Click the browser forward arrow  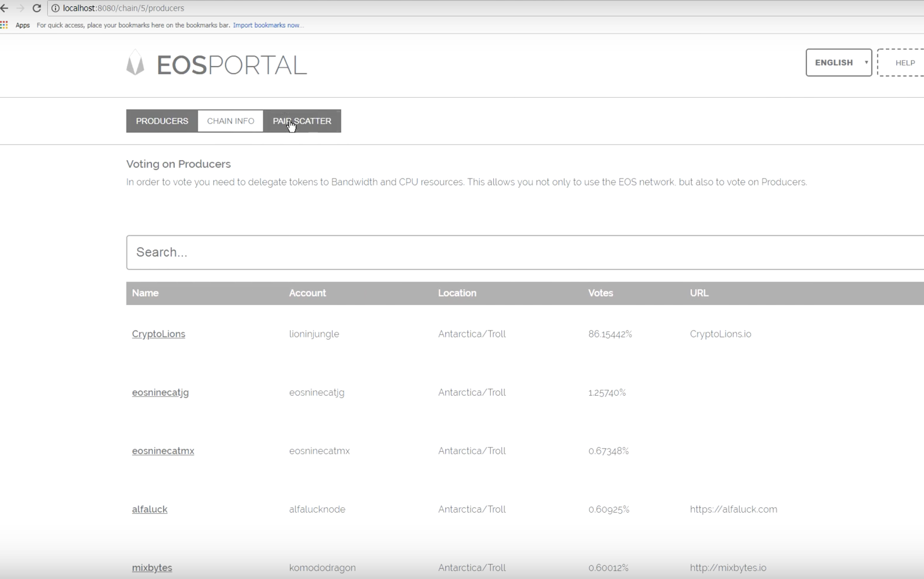(20, 8)
